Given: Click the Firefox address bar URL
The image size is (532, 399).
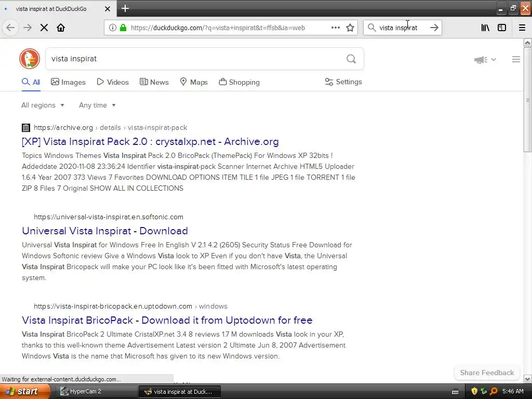Looking at the screenshot, I should [x=218, y=28].
